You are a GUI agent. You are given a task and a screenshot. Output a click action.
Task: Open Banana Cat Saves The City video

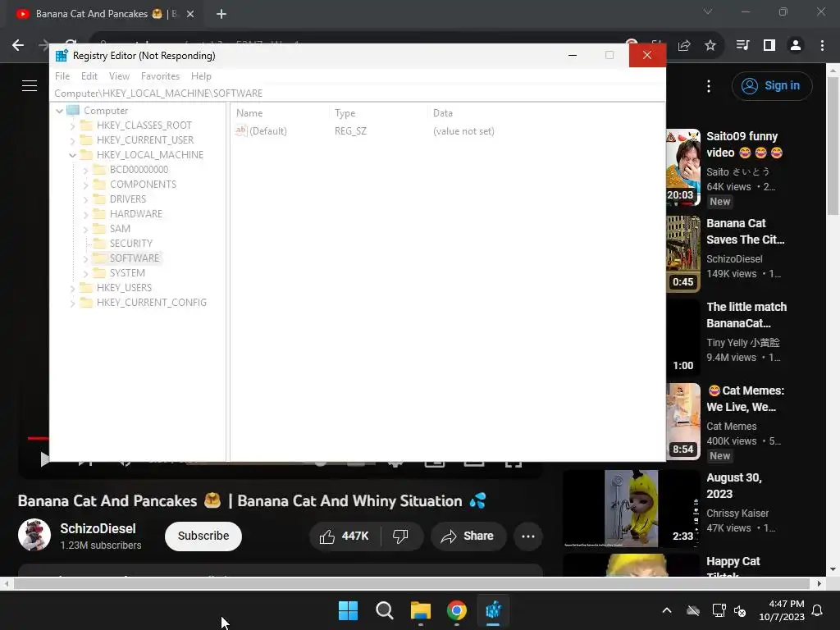pyautogui.click(x=745, y=231)
